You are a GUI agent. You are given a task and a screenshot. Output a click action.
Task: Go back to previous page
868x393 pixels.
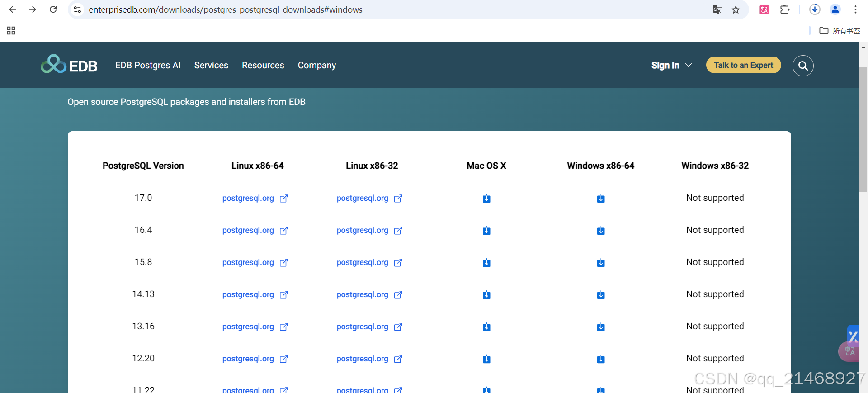pos(12,9)
